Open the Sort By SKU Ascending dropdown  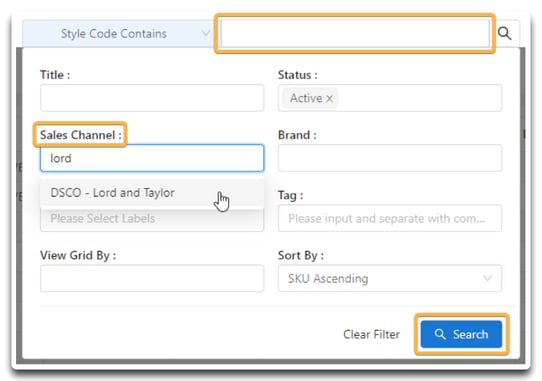390,278
